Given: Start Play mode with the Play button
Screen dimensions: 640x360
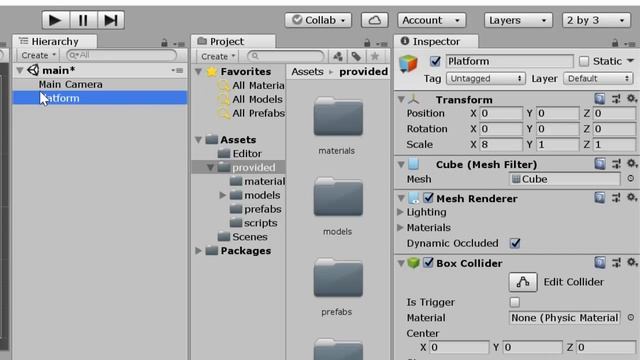Looking at the screenshot, I should tap(56, 20).
